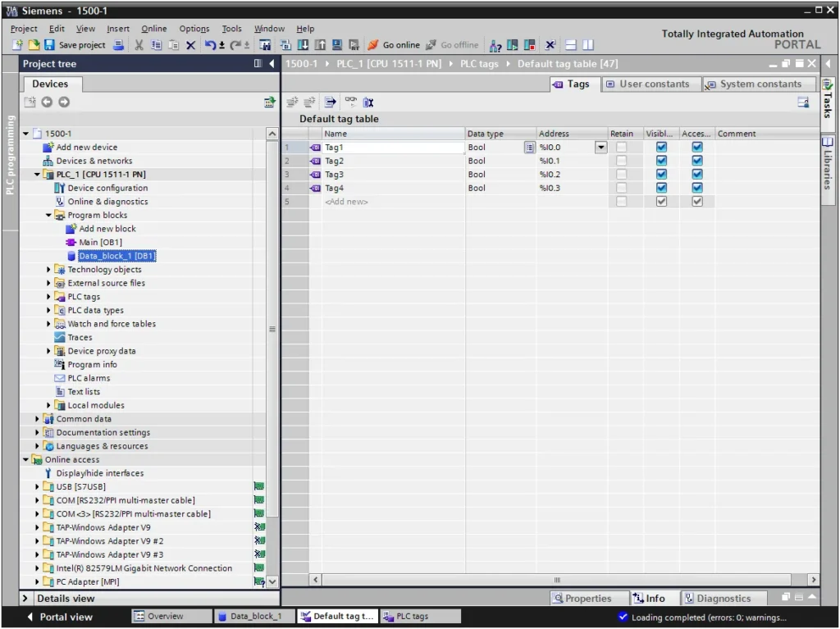Switch to Portal view
This screenshot has width=840, height=629.
(60, 617)
